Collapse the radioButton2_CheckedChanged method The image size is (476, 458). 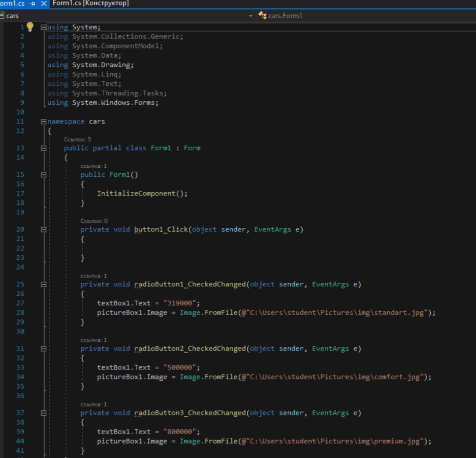[43, 349]
